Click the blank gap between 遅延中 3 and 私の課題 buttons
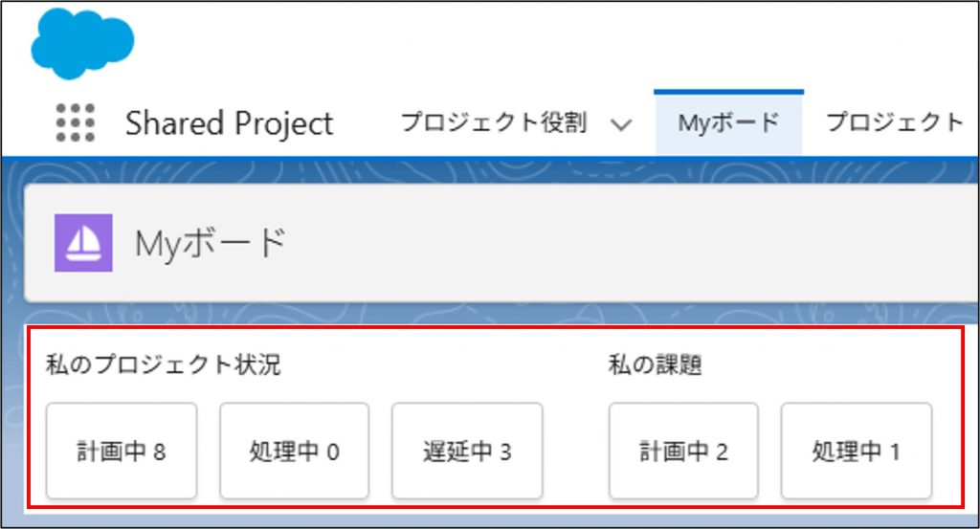This screenshot has width=980, height=529. click(575, 452)
